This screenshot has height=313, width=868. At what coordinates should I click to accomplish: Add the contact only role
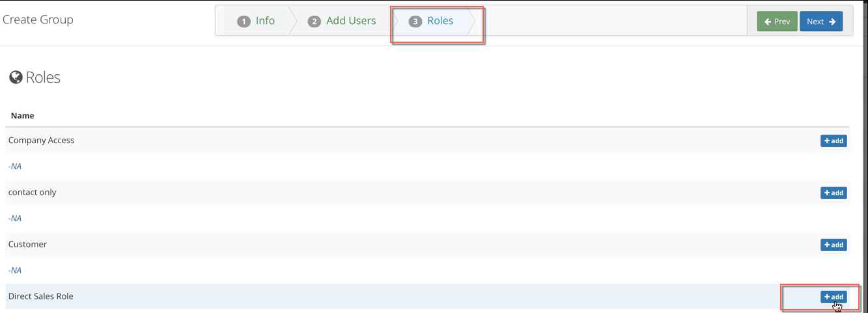833,193
